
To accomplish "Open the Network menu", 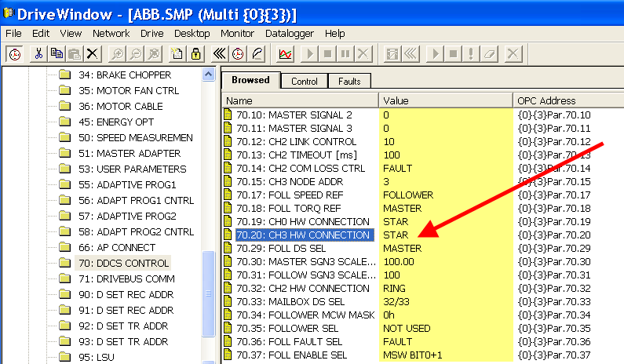I will 111,34.
